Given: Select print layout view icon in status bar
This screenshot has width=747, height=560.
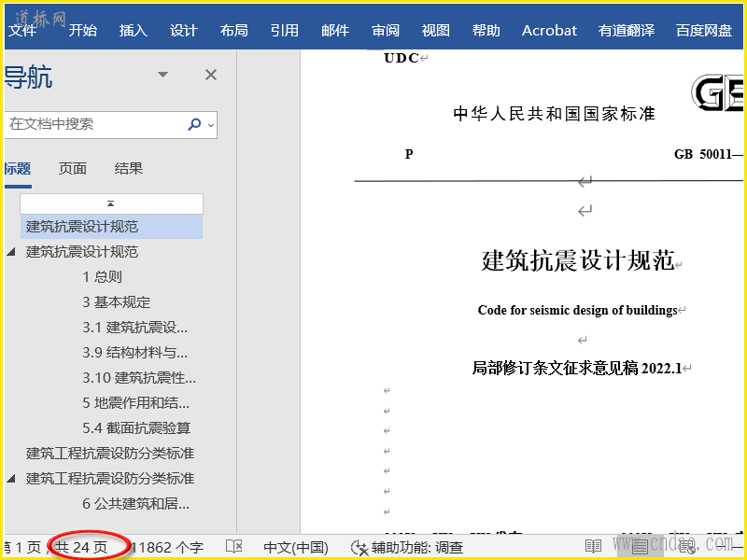Looking at the screenshot, I should tap(639, 547).
